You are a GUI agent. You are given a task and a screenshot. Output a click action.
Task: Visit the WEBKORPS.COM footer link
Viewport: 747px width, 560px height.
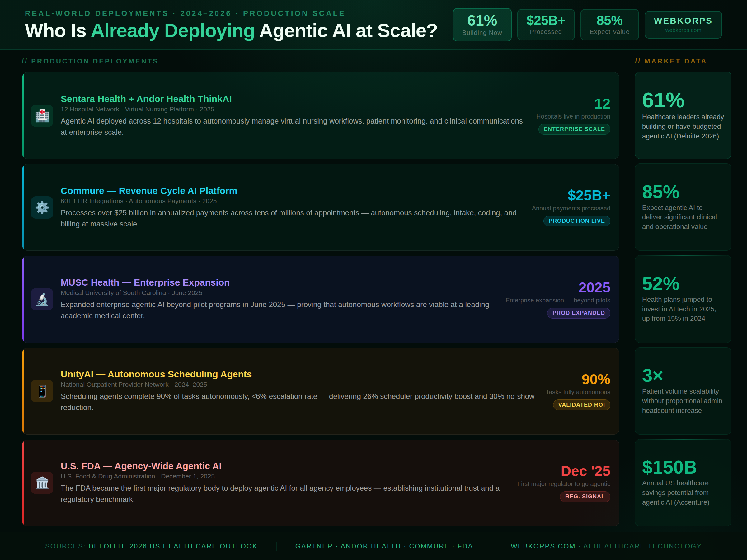pyautogui.click(x=543, y=546)
